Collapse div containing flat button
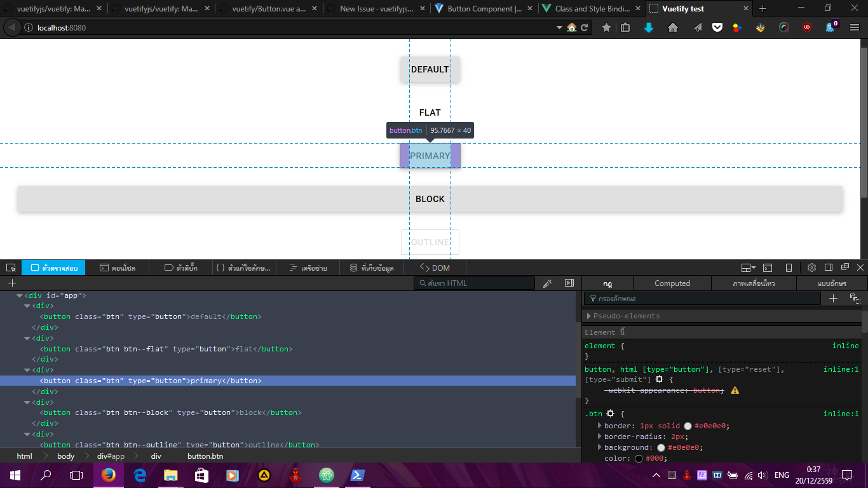 tap(27, 338)
